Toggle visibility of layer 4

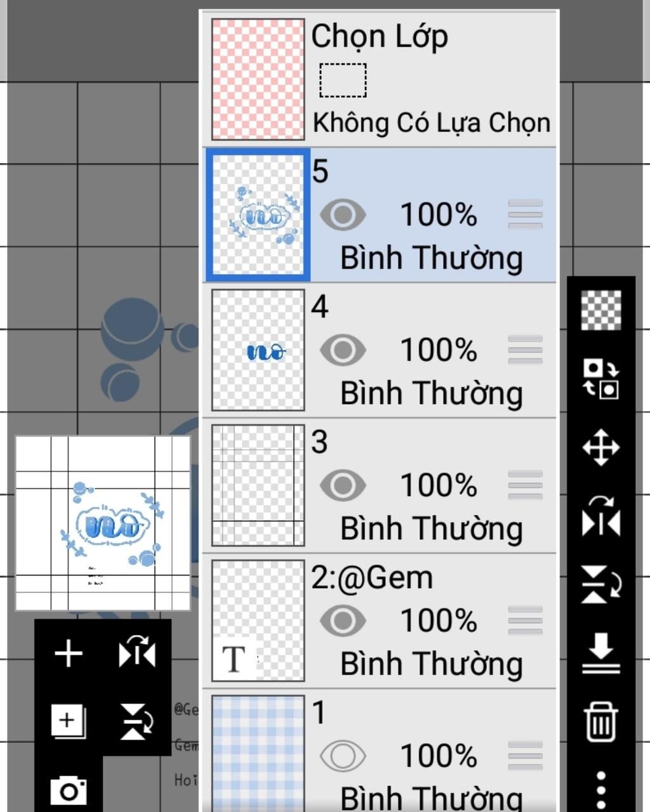(x=343, y=350)
